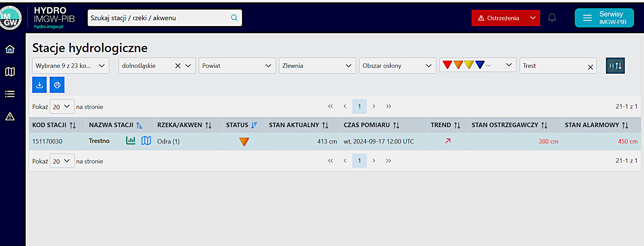Show Trestno station on the map
The image size is (644, 246).
tap(146, 140)
